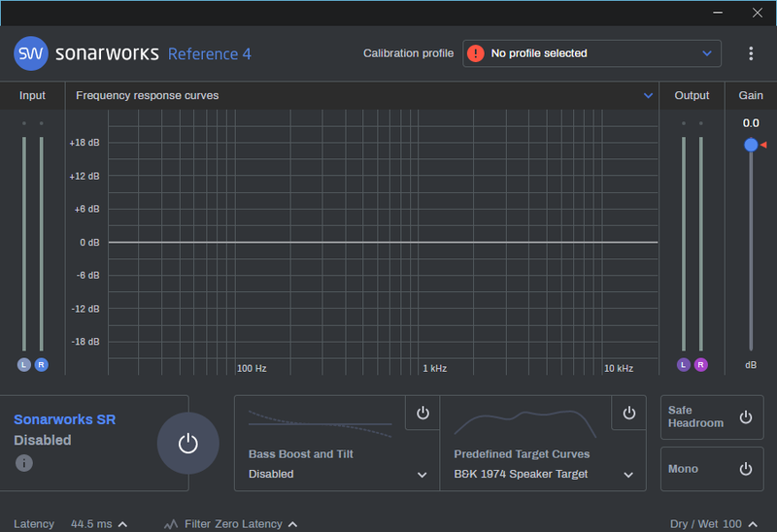
Task: Click the input left channel L badge
Action: 23,365
